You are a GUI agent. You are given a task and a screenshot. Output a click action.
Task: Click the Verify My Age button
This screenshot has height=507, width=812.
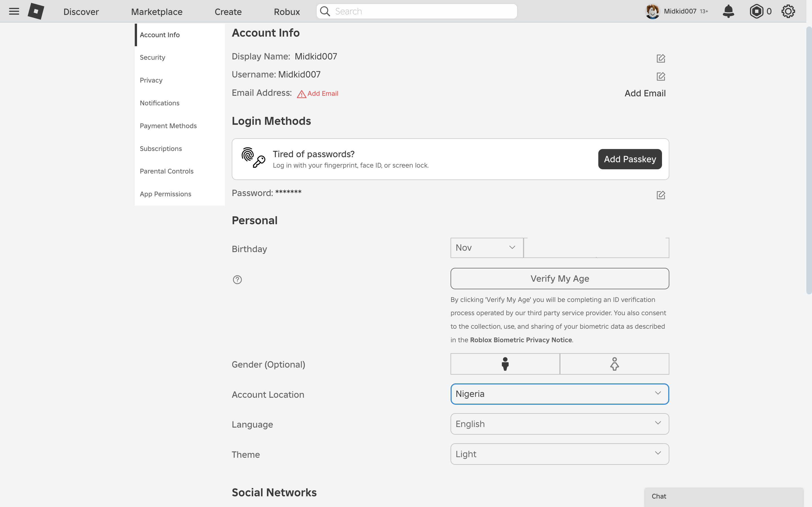click(559, 278)
